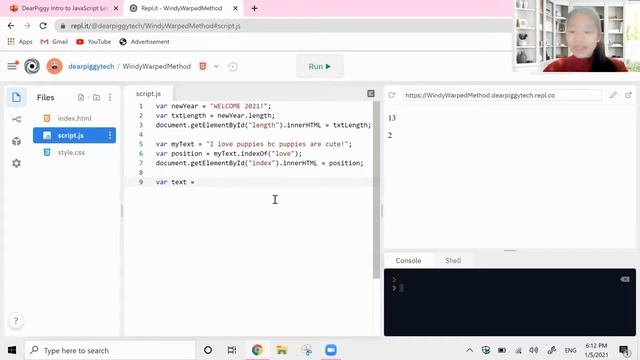Open Zoom from the taskbar
Image resolution: width=640 pixels, height=360 pixels.
331,350
